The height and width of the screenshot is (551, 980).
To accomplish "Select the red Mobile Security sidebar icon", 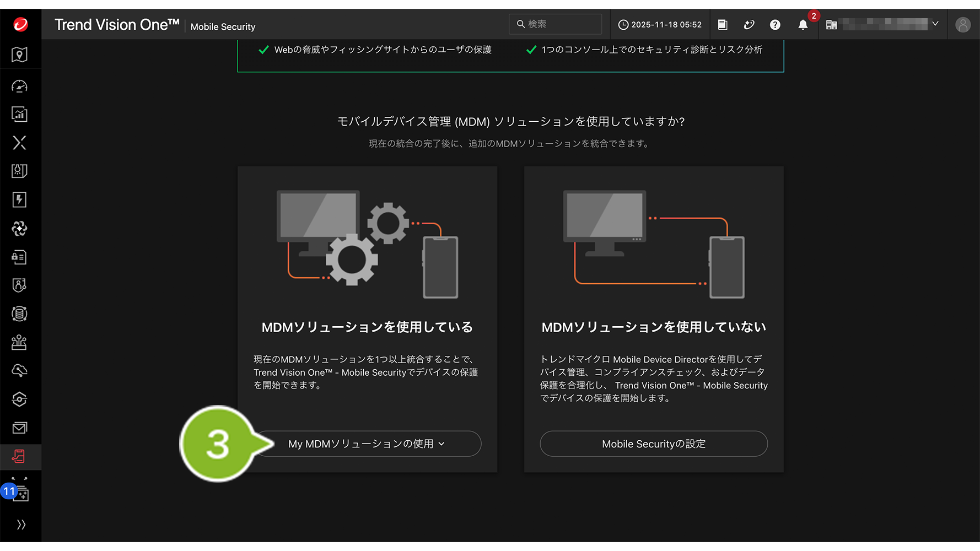I will tap(20, 456).
